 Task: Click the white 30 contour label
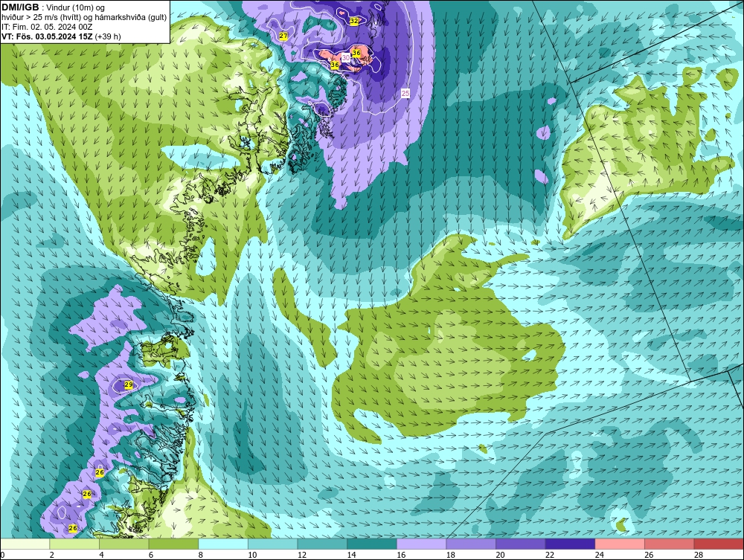coord(346,57)
